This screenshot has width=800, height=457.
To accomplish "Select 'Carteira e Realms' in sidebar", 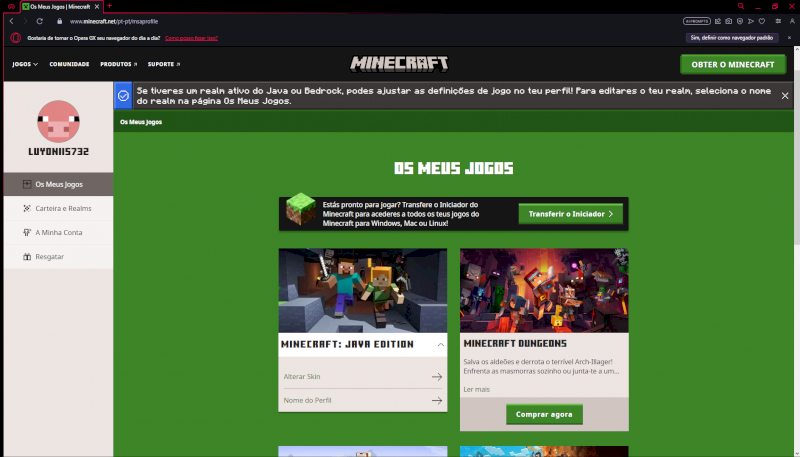I will pos(58,208).
